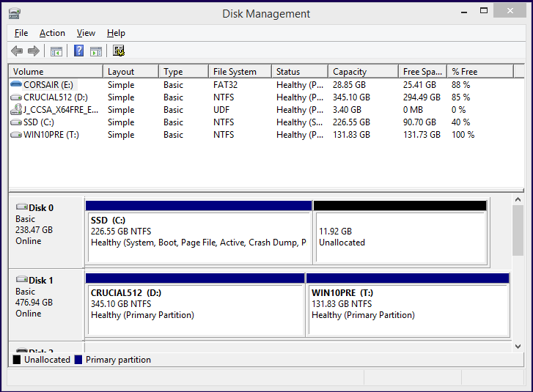
Task: Toggle the action pane toolbar icon
Action: point(96,51)
